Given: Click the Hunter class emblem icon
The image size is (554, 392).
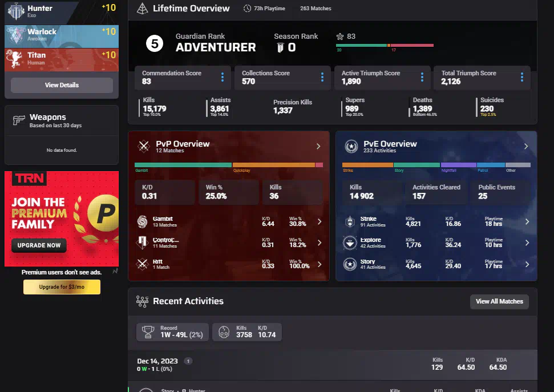Looking at the screenshot, I should (17, 11).
